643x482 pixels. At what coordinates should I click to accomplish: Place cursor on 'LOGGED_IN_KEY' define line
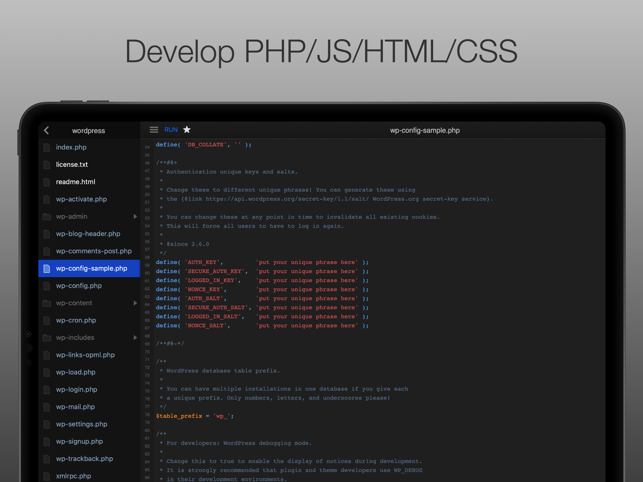(x=262, y=280)
